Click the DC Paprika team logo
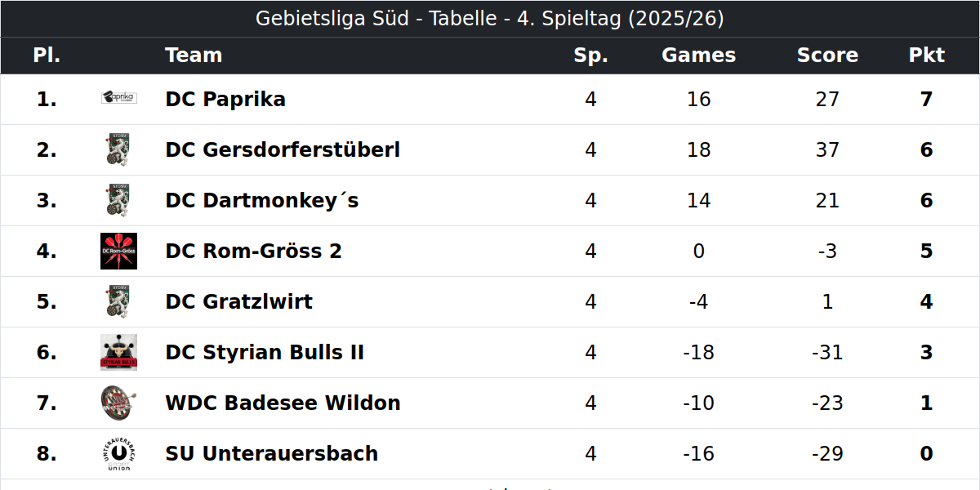This screenshot has width=980, height=490. click(118, 98)
